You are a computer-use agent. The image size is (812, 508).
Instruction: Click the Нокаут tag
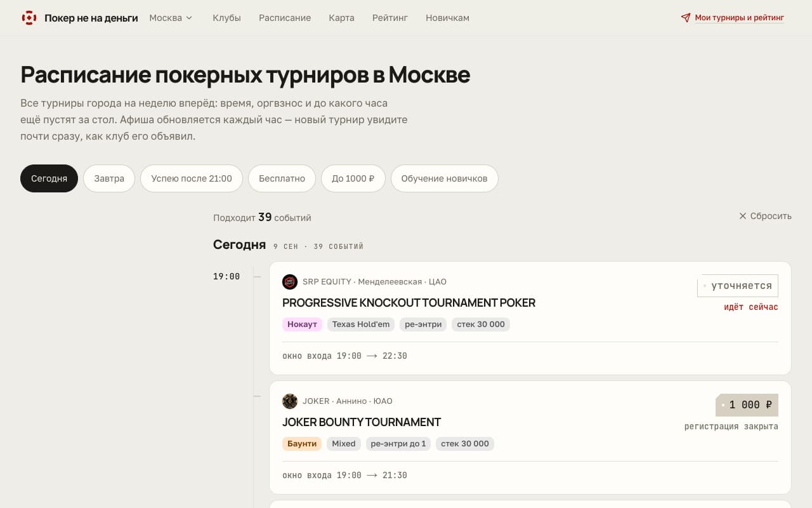[x=302, y=324]
